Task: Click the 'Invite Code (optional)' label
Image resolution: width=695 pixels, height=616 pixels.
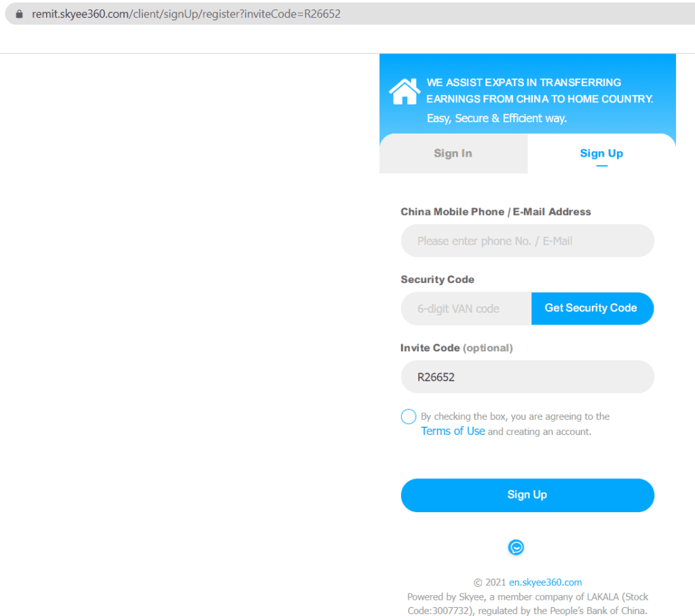Action: (457, 348)
